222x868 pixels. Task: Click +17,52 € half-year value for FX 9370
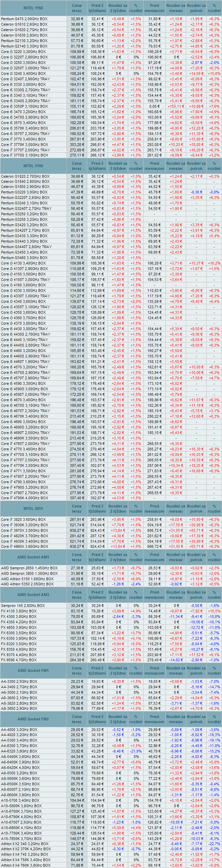point(196,655)
